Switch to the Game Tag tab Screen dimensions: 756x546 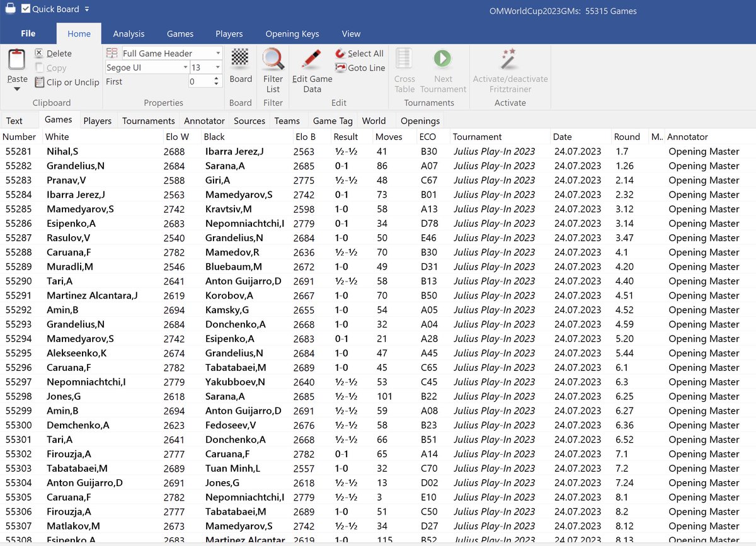[333, 121]
